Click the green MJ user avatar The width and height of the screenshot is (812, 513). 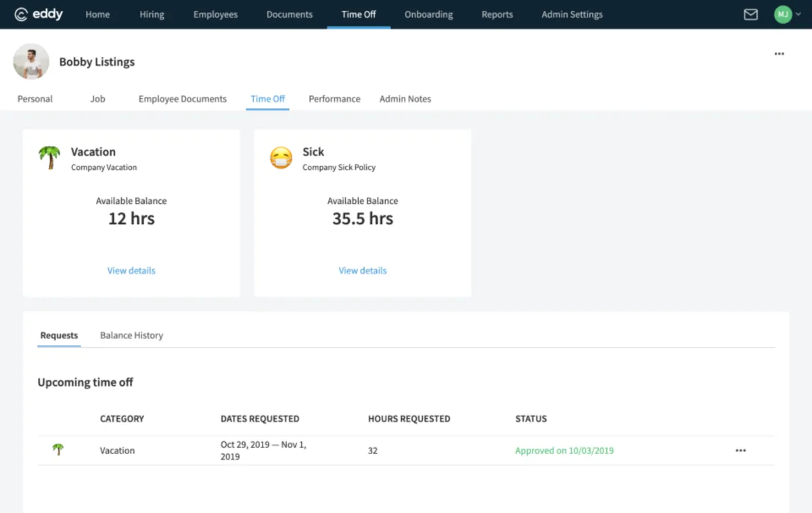click(x=782, y=14)
